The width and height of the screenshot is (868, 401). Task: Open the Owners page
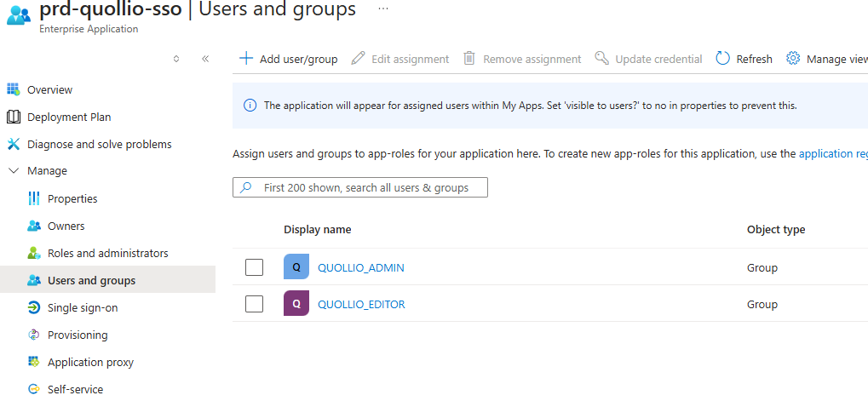(66, 226)
